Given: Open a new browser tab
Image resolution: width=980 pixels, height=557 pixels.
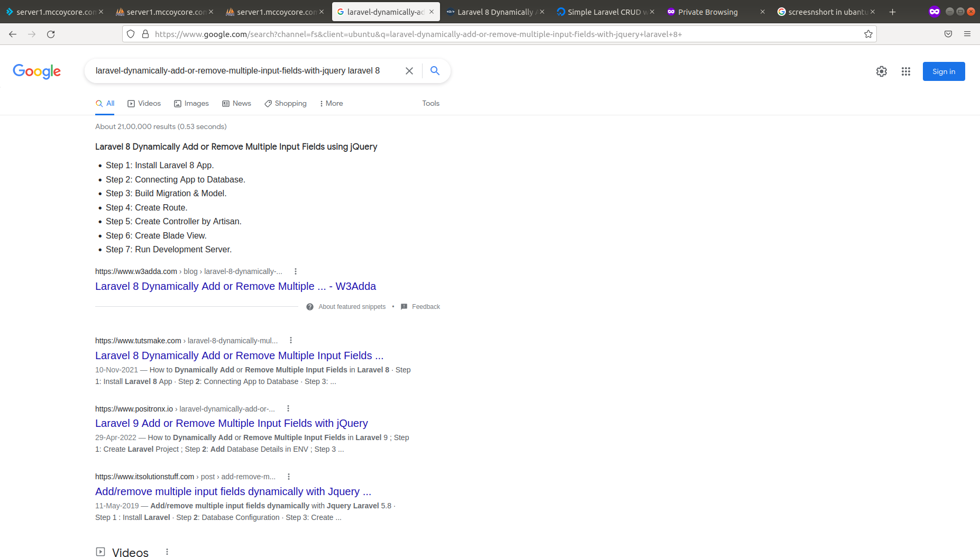Looking at the screenshot, I should (892, 12).
